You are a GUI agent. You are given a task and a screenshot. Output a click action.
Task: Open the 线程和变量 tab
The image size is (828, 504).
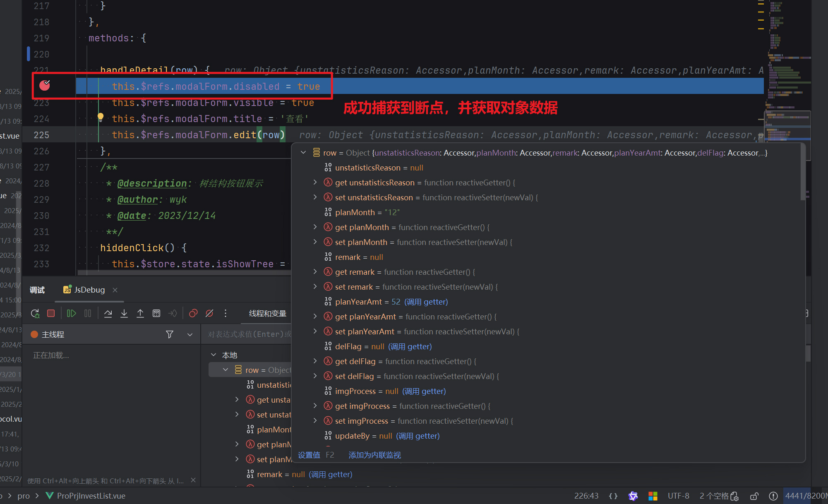tap(267, 314)
